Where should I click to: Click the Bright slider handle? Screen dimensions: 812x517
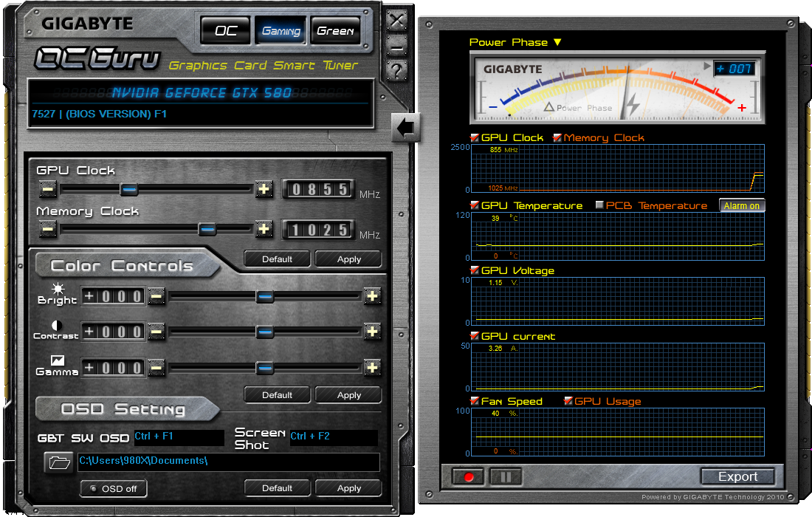pyautogui.click(x=264, y=297)
